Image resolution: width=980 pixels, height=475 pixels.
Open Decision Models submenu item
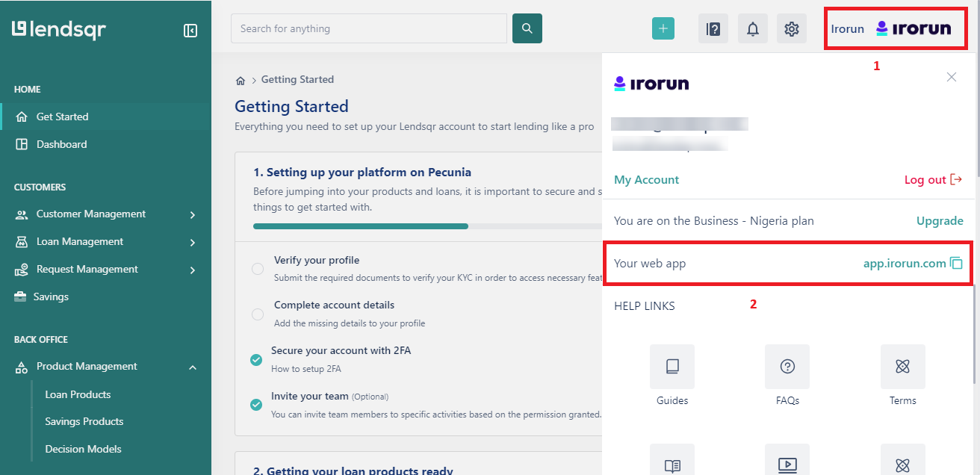pyautogui.click(x=83, y=449)
